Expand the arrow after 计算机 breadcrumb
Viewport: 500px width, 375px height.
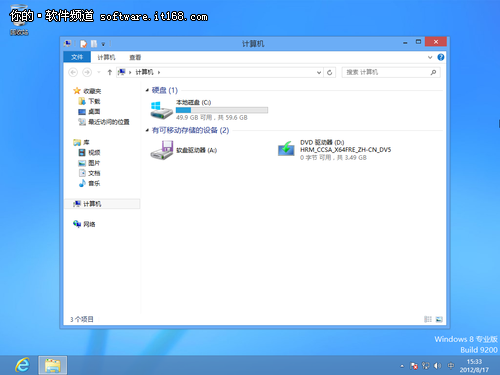tap(159, 72)
